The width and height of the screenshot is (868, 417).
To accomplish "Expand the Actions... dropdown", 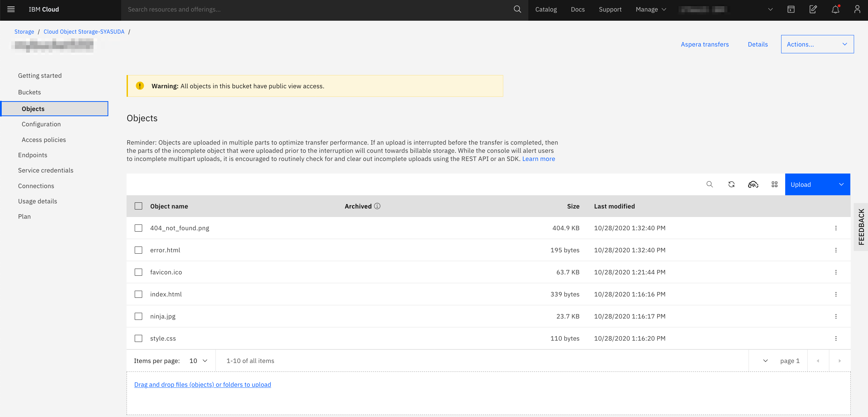I will [x=817, y=44].
